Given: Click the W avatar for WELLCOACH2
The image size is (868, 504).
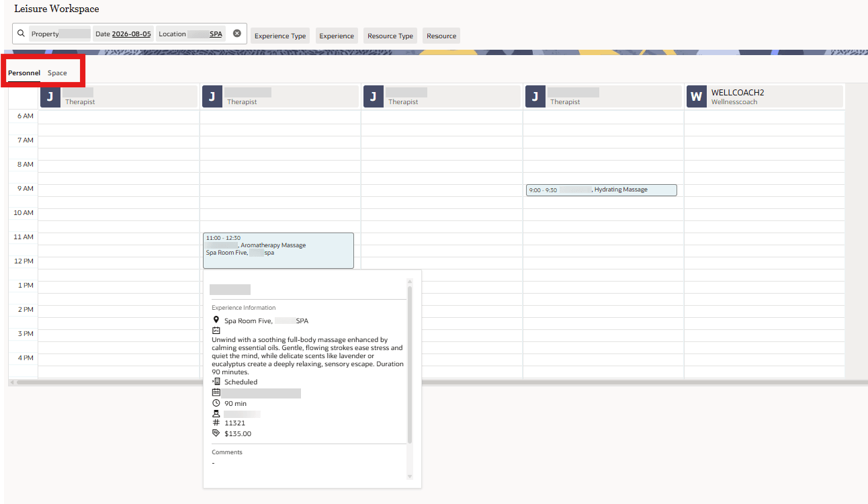Looking at the screenshot, I should click(x=697, y=97).
